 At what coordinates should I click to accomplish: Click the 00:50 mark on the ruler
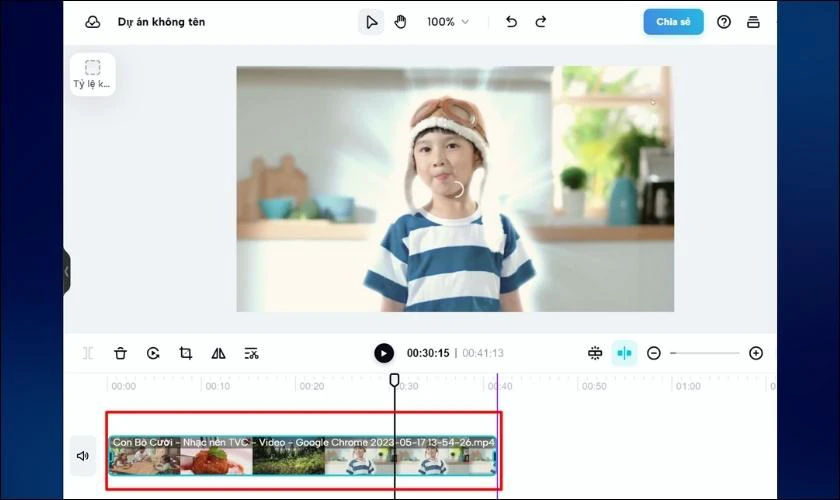594,386
